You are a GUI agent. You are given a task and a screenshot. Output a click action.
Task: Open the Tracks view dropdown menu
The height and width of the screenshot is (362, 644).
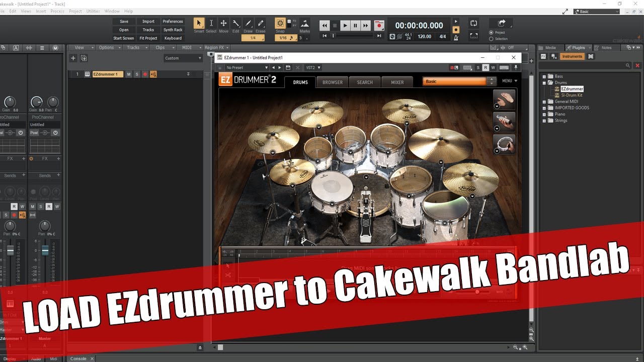pyautogui.click(x=136, y=48)
